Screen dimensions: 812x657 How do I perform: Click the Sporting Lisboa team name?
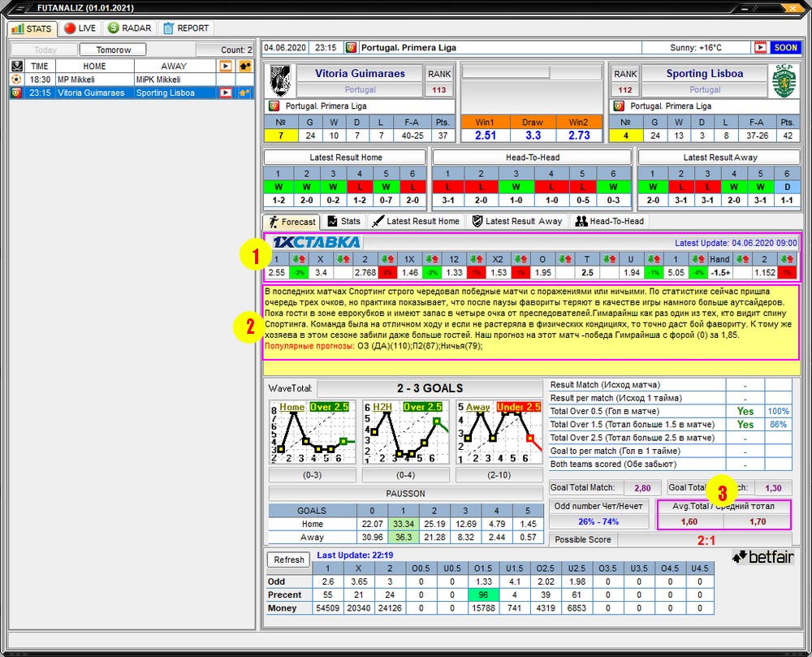[x=704, y=74]
